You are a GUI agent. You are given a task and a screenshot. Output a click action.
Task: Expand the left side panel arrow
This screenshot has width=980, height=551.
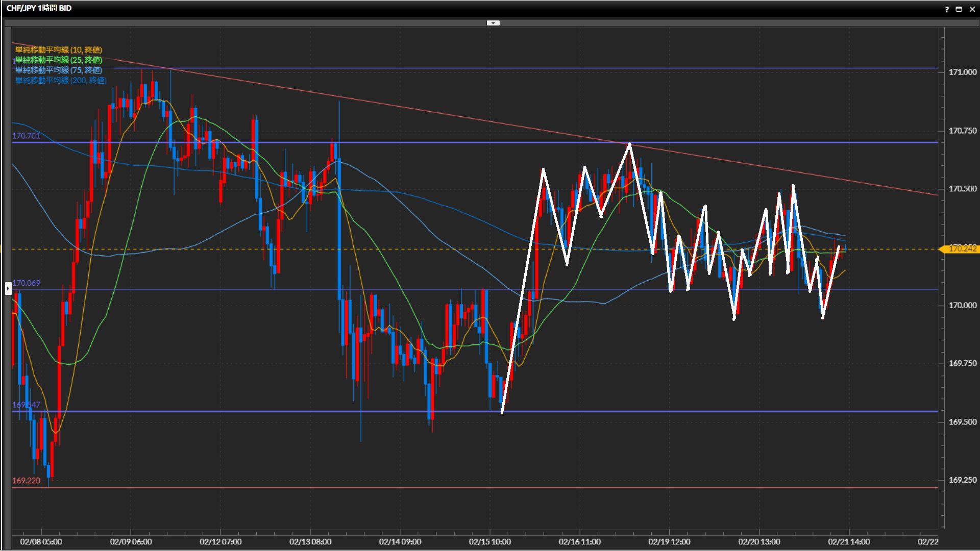[8, 289]
